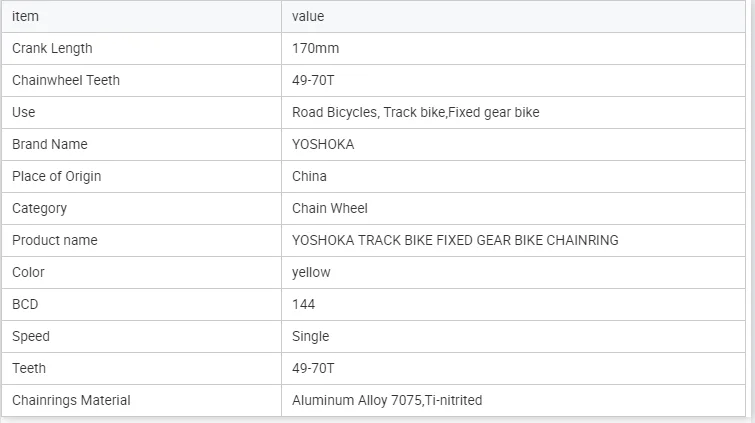Click the "Single" speed value cell
Screen dimensions: 755x423
coord(310,336)
